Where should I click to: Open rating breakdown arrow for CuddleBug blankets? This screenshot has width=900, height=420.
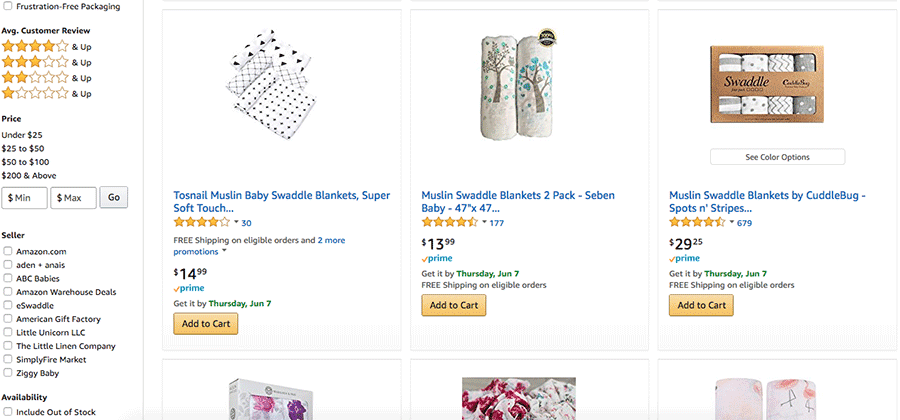(732, 223)
